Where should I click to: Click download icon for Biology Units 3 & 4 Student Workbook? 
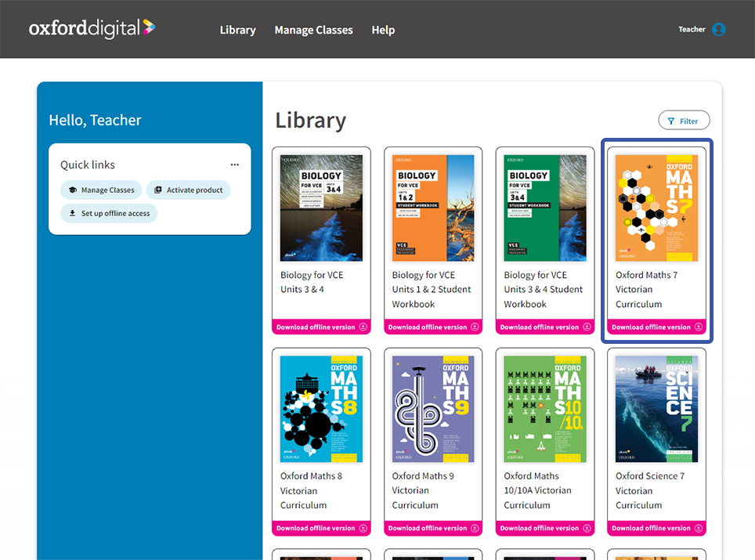[587, 327]
